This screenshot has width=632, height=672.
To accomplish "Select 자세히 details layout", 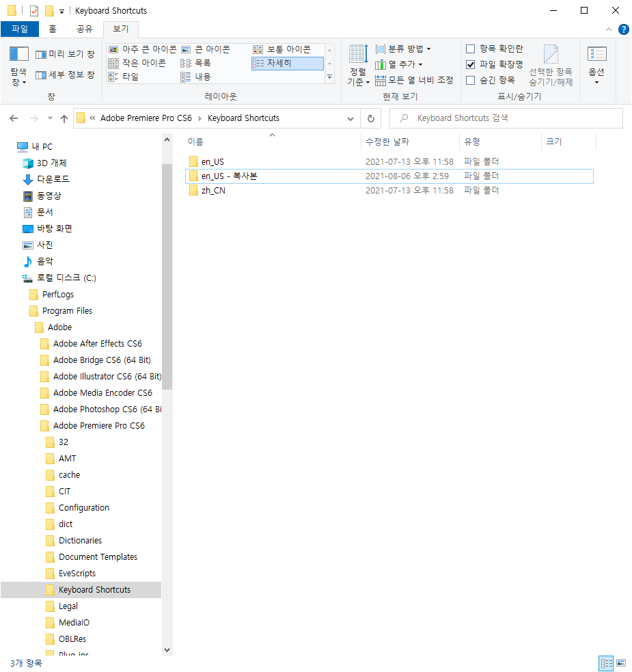I will pos(288,63).
